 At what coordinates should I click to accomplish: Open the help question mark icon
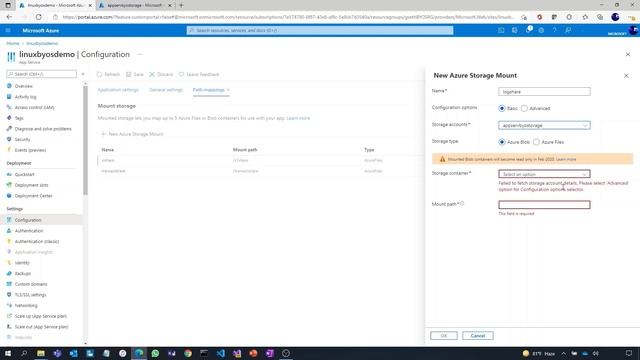pos(554,30)
